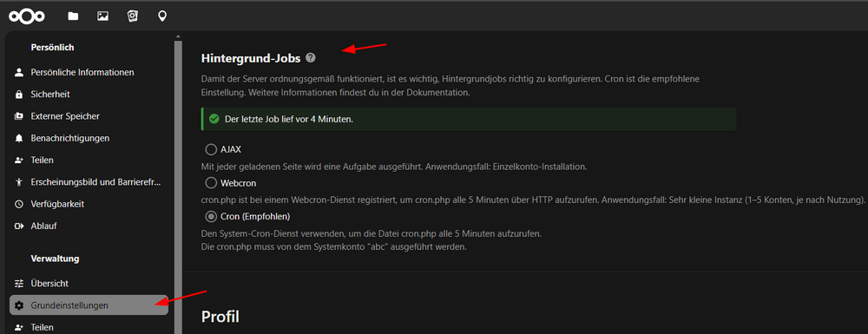This screenshot has height=334, width=868.
Task: Select the Webcron radio button
Action: (211, 182)
